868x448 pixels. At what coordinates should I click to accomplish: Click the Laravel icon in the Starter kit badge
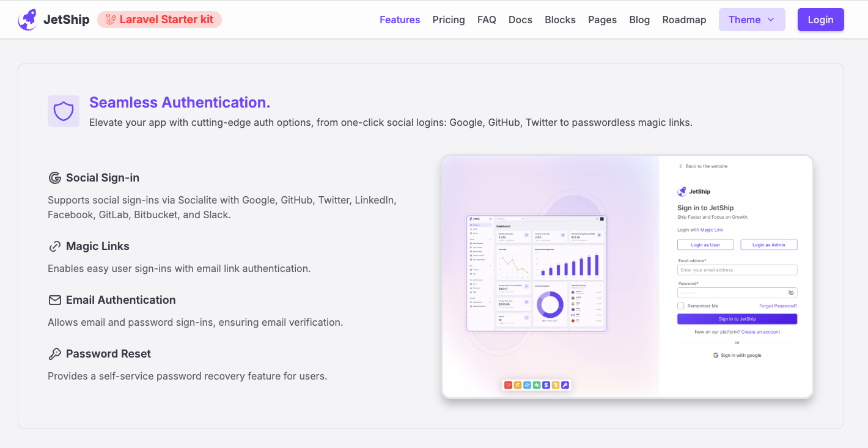(x=111, y=20)
